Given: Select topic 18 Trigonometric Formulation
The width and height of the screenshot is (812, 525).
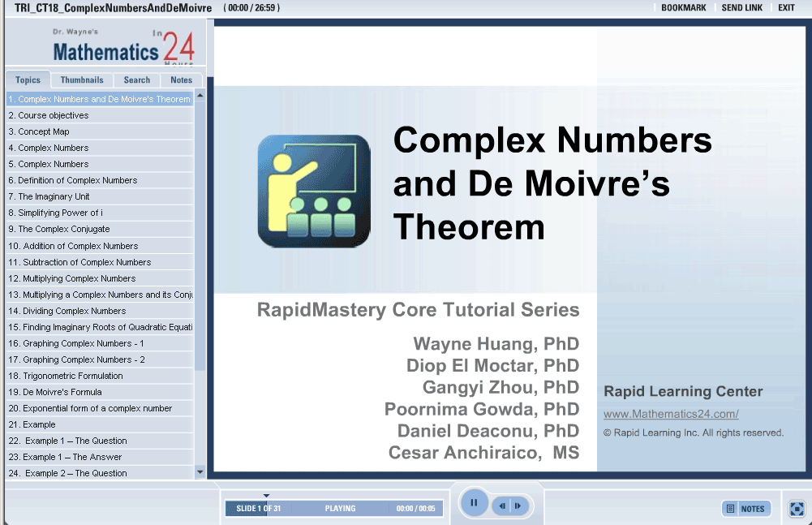Looking at the screenshot, I should (100, 376).
